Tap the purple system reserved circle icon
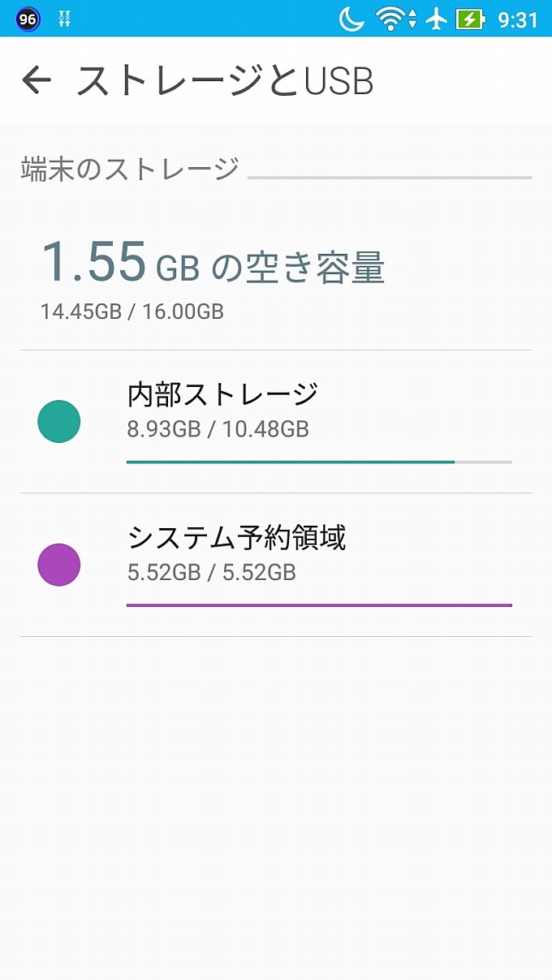Viewport: 552px width, 980px height. click(59, 565)
